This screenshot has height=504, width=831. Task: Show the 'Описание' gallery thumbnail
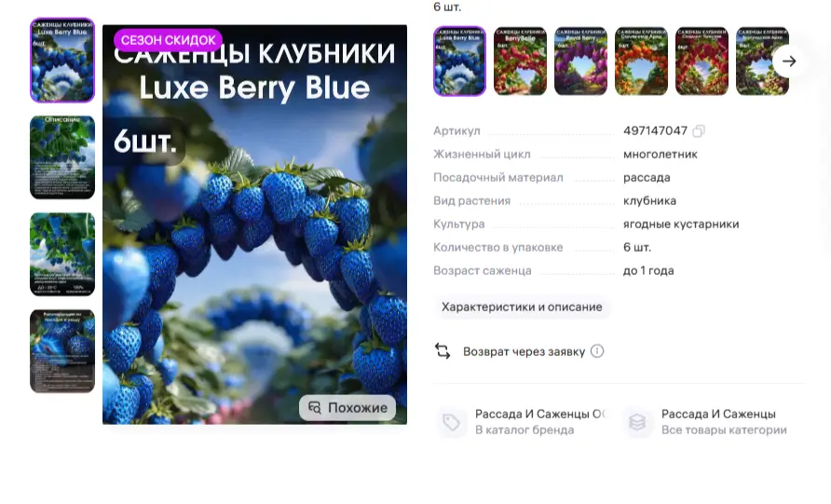(x=62, y=157)
